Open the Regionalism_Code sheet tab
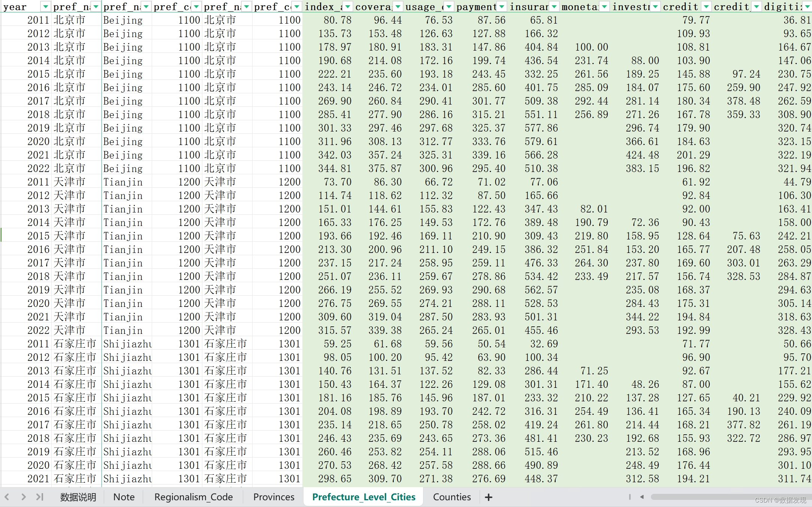The width and height of the screenshot is (812, 507). click(x=193, y=497)
